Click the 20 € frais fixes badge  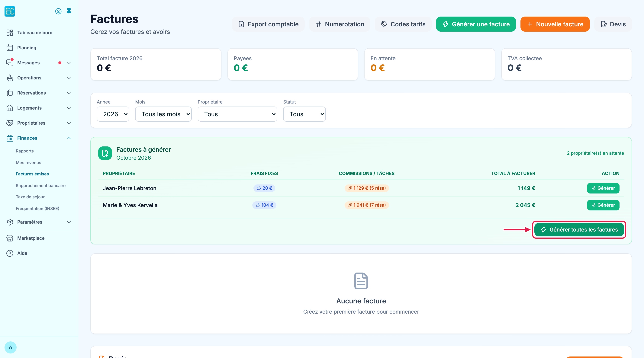(264, 188)
